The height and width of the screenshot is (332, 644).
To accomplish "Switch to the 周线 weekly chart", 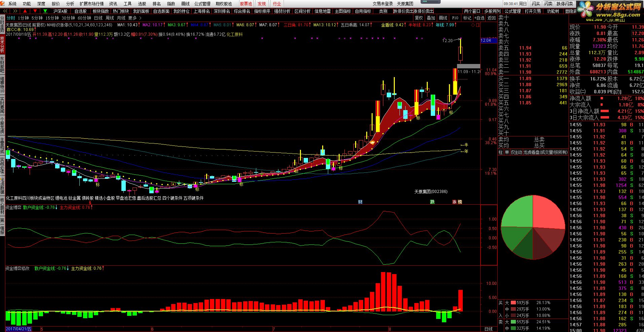I will point(110,18).
